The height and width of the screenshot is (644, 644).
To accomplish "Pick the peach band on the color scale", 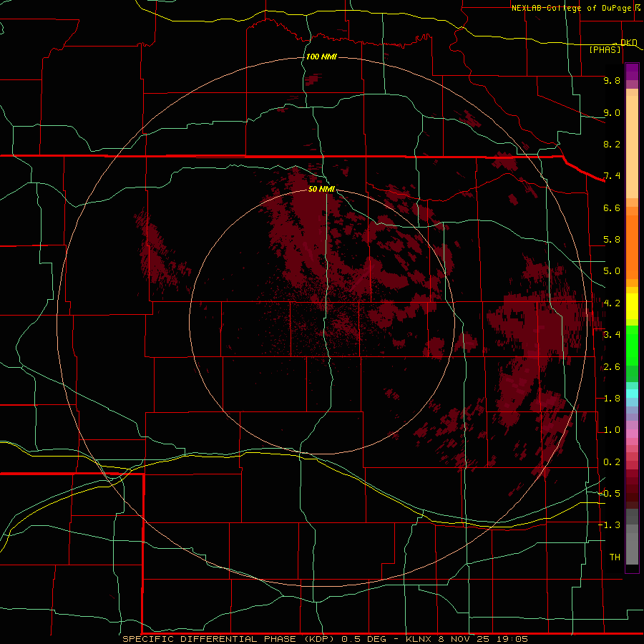I will (632, 147).
